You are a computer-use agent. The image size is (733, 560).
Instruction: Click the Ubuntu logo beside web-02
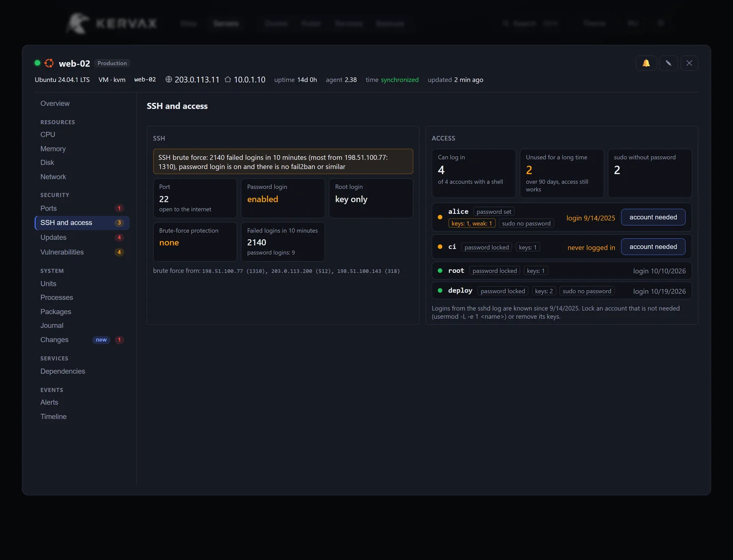[x=49, y=63]
